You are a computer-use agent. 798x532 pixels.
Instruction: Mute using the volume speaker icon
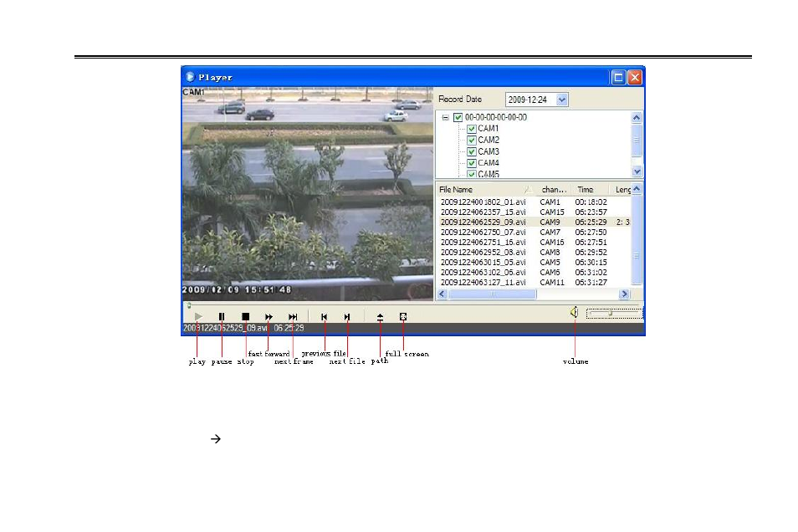[574, 312]
